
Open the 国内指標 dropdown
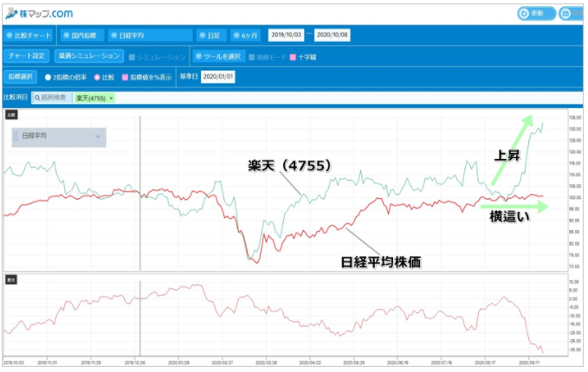click(81, 35)
